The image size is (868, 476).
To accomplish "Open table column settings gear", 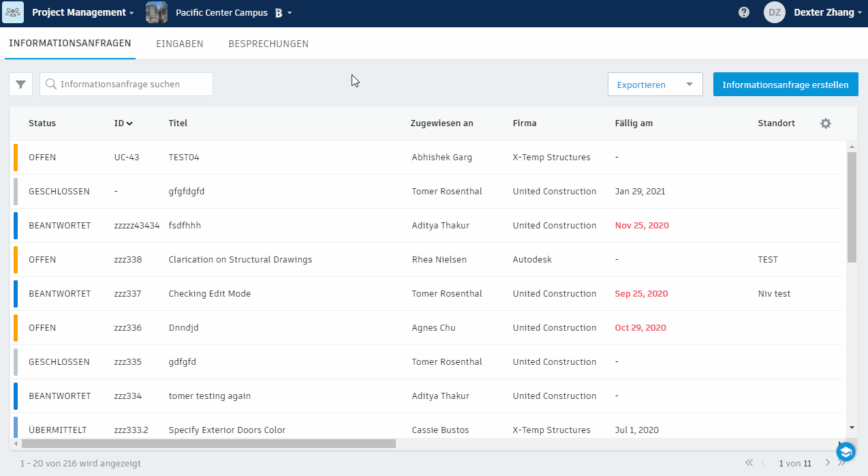I will pos(826,123).
